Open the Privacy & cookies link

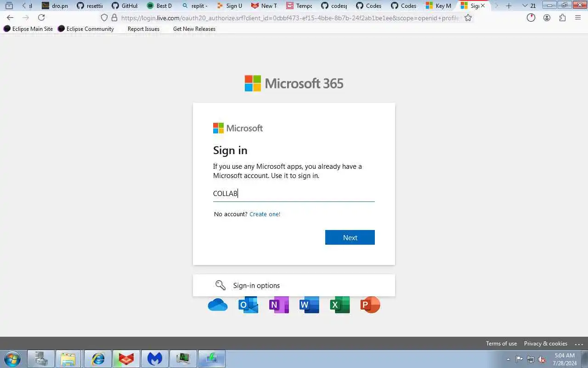(545, 344)
